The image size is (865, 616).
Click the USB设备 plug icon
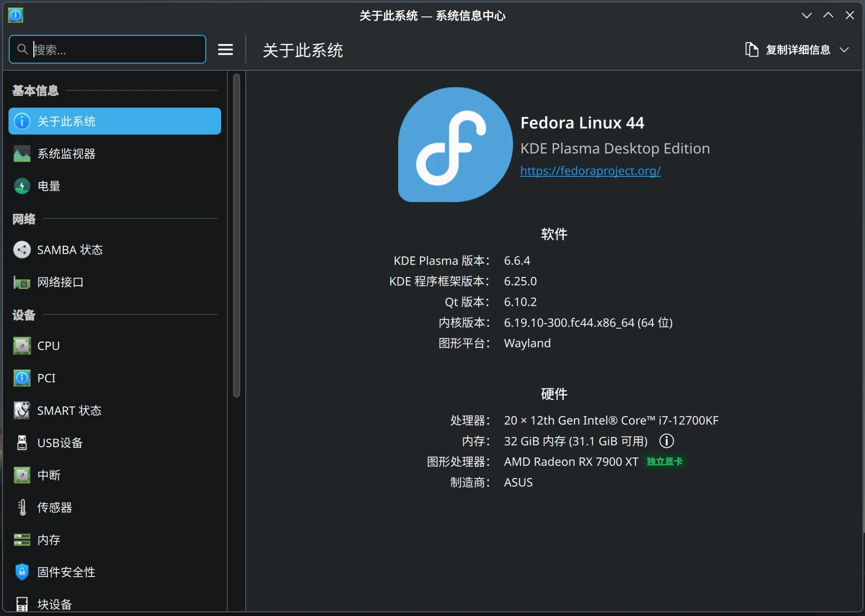point(22,443)
